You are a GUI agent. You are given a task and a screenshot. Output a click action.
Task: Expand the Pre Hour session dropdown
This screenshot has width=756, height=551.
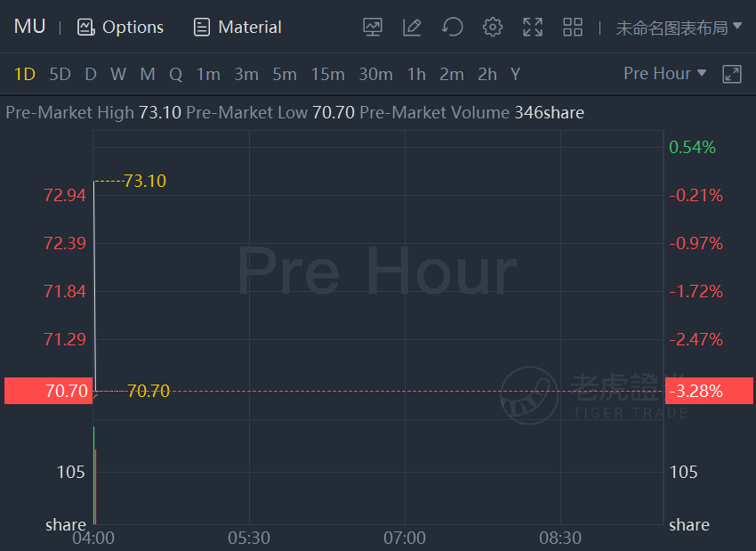665,73
